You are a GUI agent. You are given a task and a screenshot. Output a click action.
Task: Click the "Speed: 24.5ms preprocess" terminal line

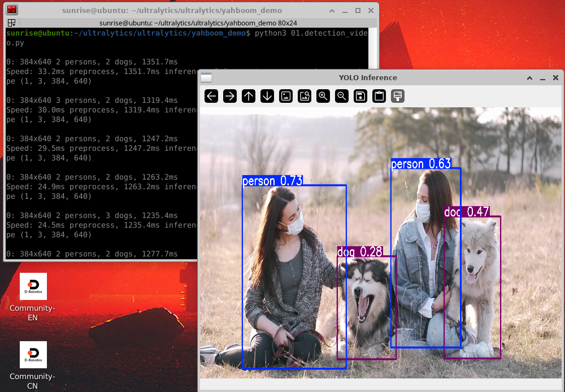click(102, 225)
